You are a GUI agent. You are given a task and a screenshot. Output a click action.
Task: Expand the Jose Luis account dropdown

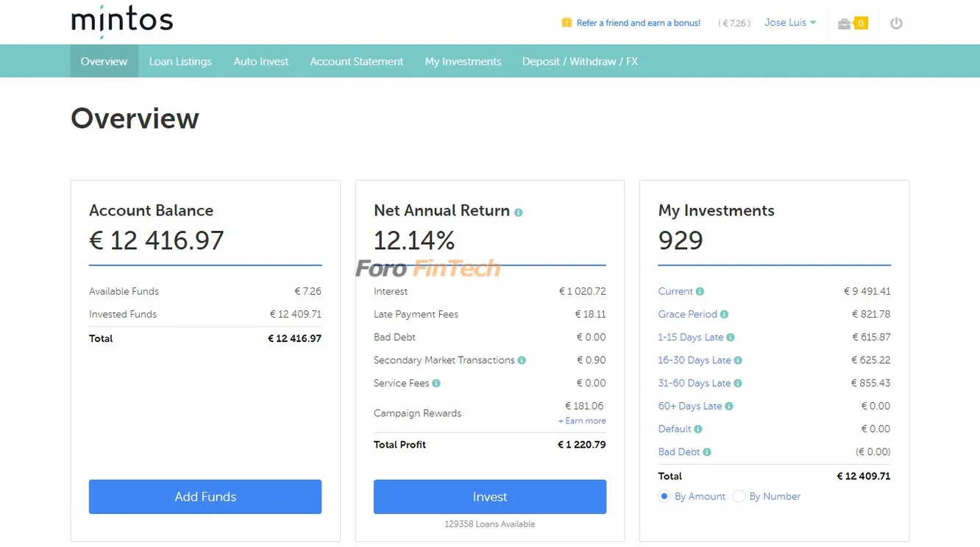(x=790, y=23)
